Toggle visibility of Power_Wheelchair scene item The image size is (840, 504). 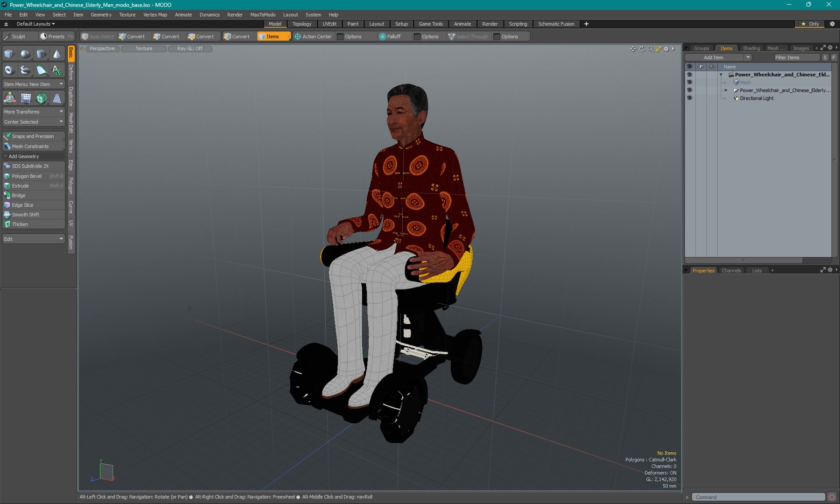689,75
